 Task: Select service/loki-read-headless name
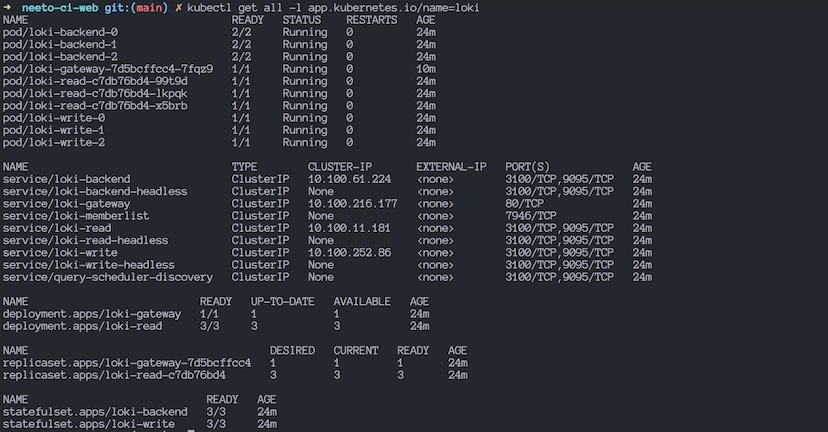[x=86, y=240]
